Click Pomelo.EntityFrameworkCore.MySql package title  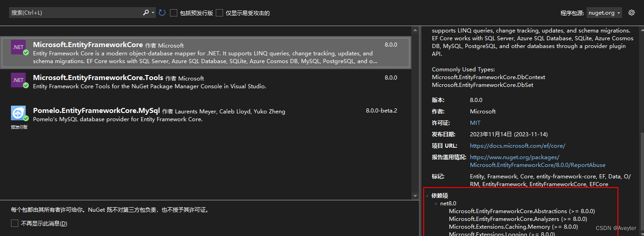coord(96,111)
